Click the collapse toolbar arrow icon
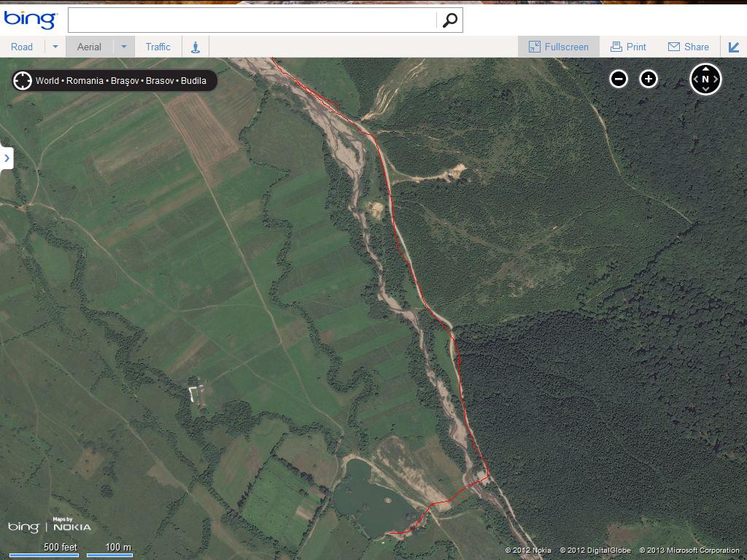The width and height of the screenshot is (747, 560). [x=734, y=47]
